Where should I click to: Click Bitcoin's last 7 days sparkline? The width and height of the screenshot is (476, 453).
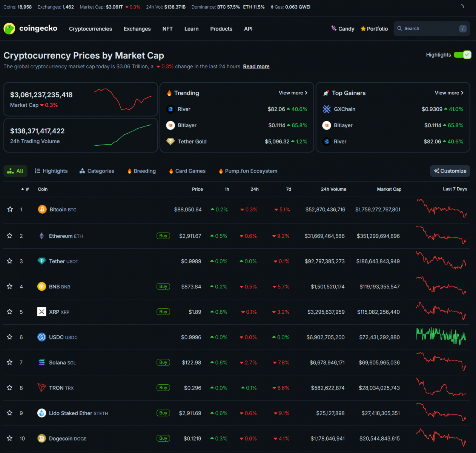(x=441, y=209)
